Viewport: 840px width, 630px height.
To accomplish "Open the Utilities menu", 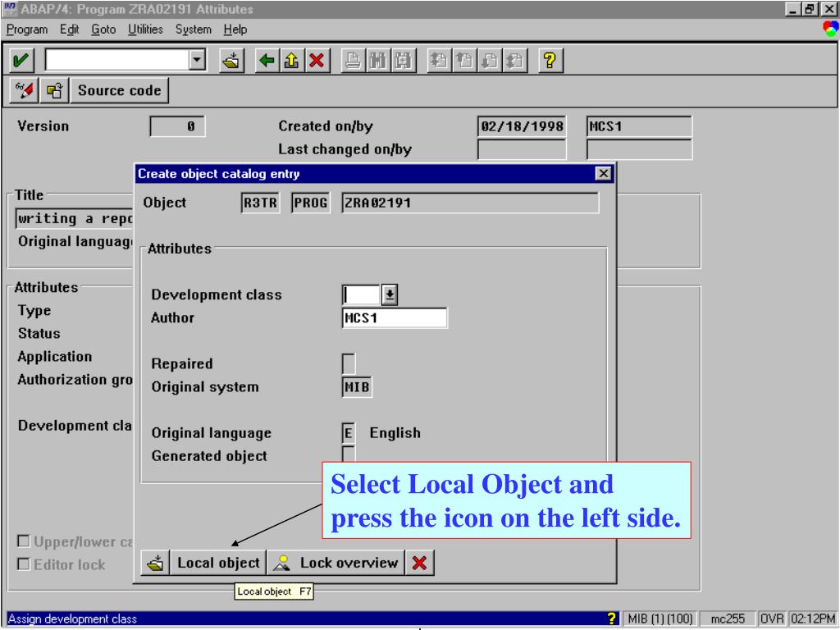I will coord(145,30).
